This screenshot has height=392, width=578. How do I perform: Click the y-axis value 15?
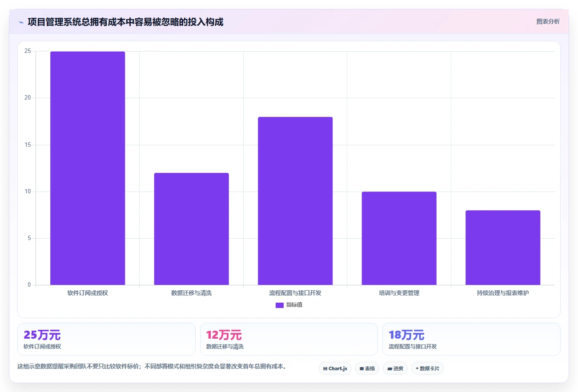tap(28, 145)
